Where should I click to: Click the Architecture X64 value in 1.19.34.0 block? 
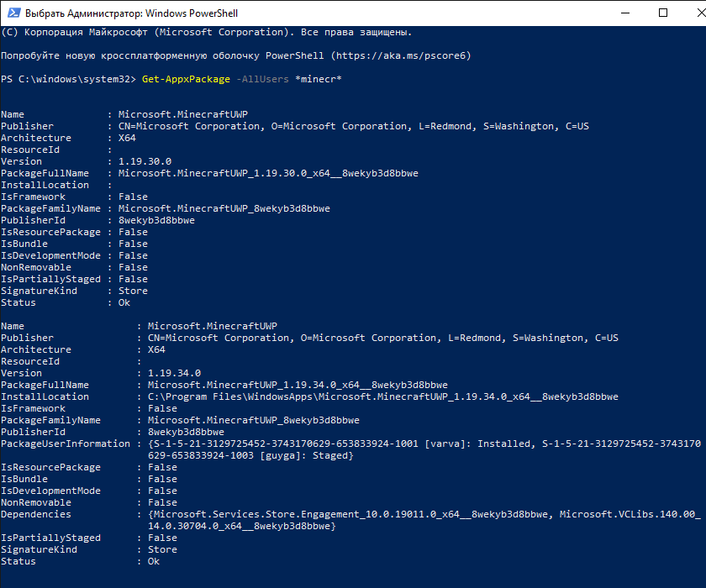tap(156, 349)
